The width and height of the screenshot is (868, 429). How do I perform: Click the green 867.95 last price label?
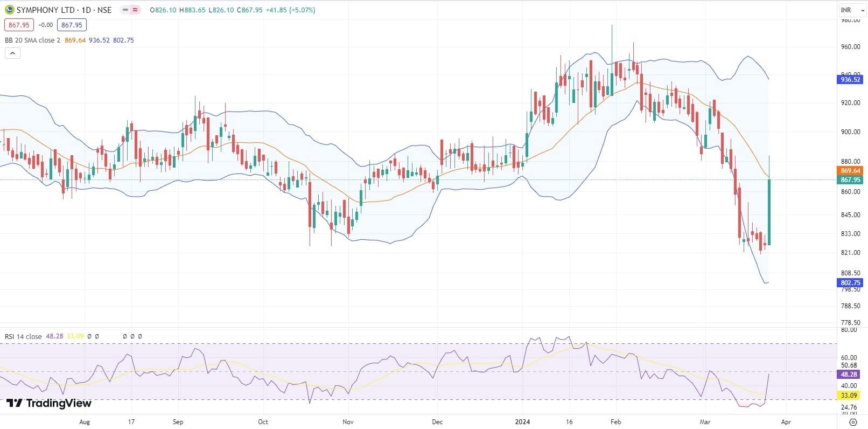point(850,180)
